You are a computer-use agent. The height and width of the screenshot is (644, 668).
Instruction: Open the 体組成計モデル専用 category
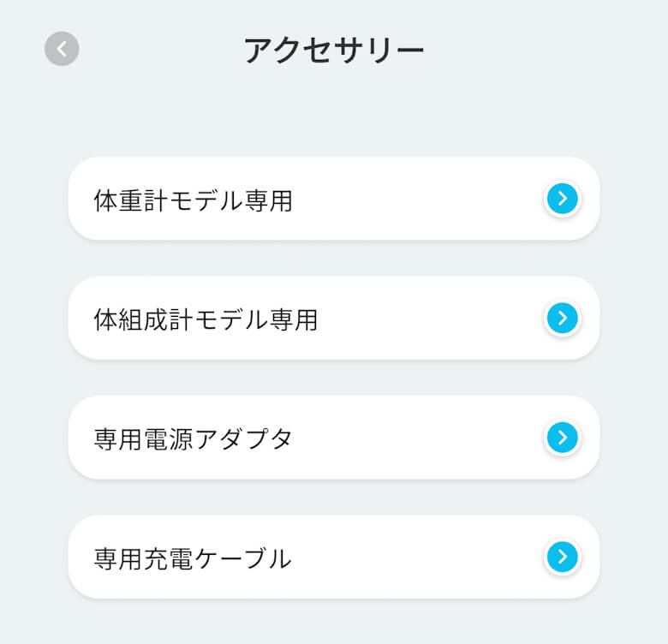click(333, 318)
